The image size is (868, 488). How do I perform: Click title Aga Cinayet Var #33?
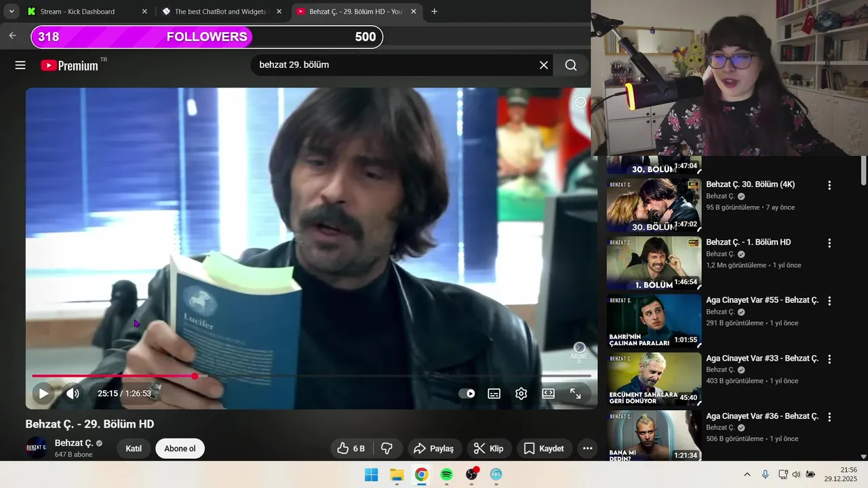click(x=762, y=358)
